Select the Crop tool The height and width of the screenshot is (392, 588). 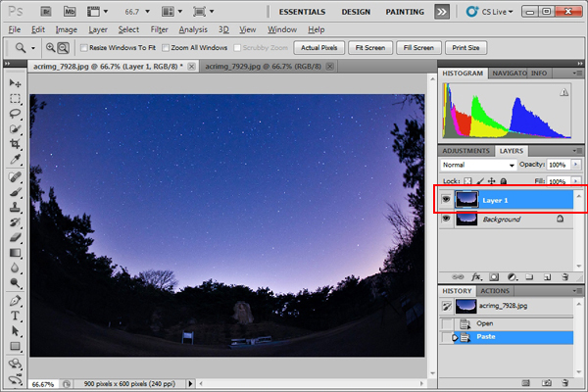15,144
